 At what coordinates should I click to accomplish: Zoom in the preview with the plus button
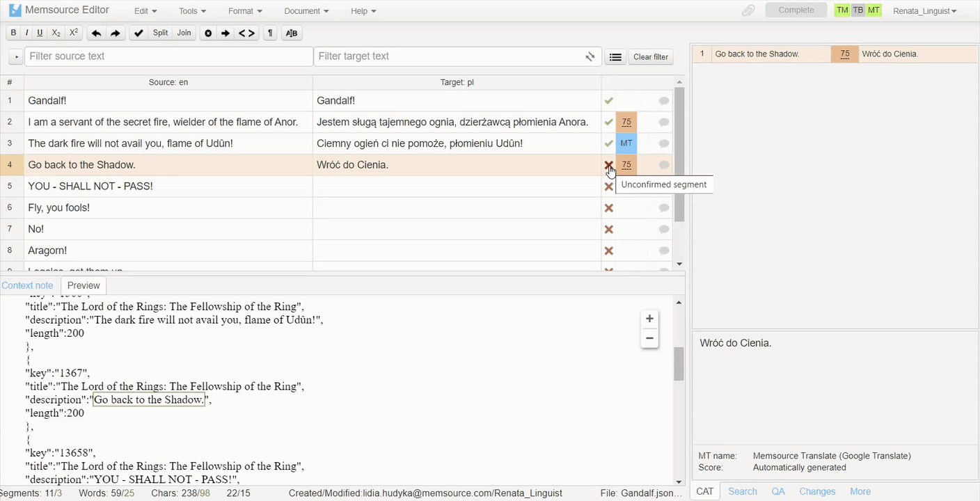coord(649,319)
